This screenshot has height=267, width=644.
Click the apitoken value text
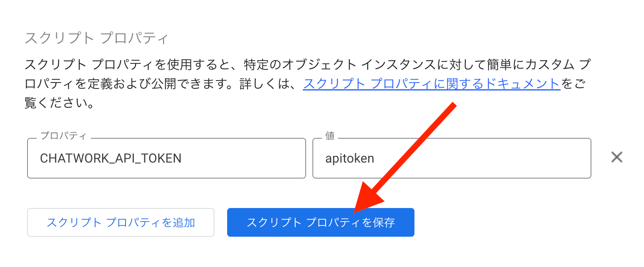click(349, 158)
